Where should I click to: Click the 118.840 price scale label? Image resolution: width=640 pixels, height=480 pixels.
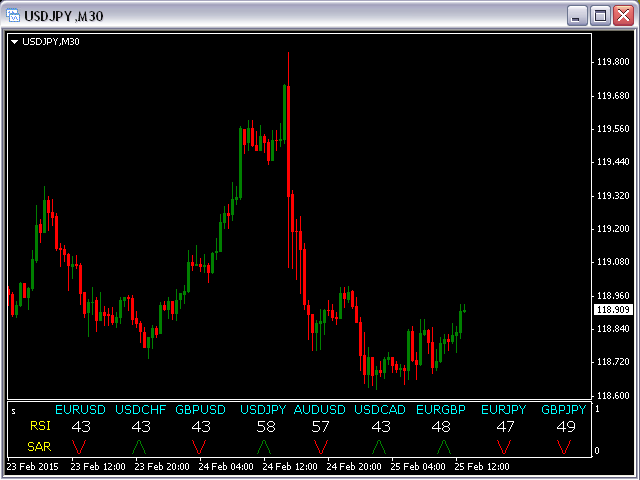click(613, 329)
